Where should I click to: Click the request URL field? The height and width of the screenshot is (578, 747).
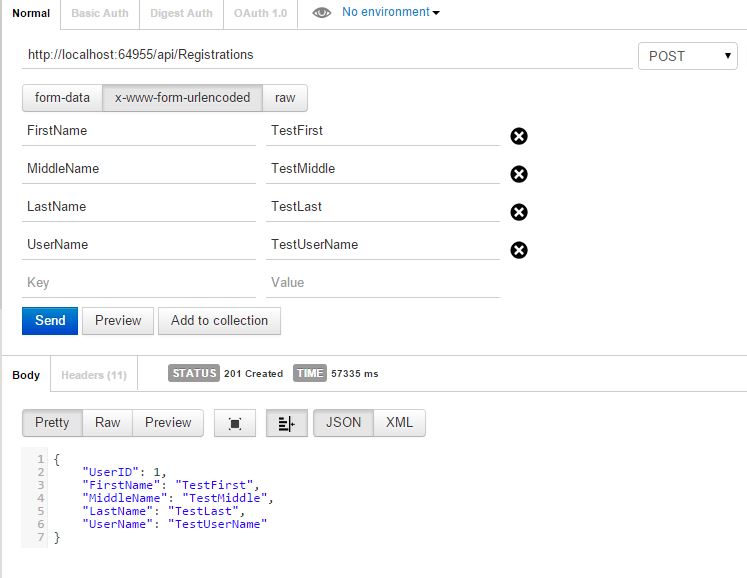point(326,55)
